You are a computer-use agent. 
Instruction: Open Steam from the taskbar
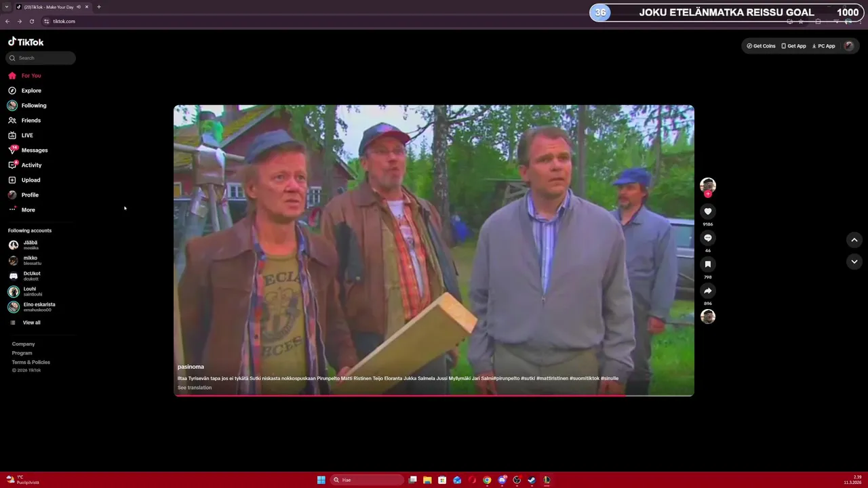pyautogui.click(x=532, y=480)
